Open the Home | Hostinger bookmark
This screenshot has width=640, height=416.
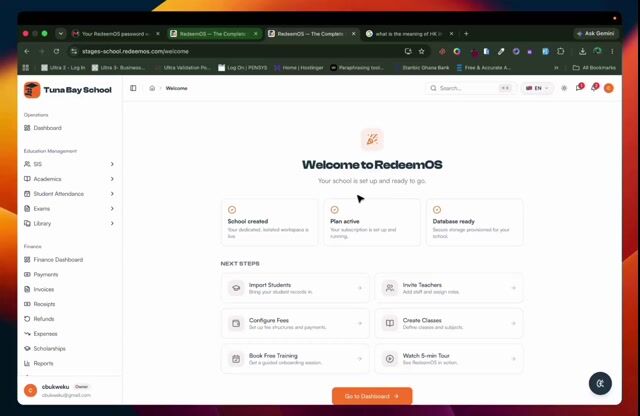tap(299, 68)
